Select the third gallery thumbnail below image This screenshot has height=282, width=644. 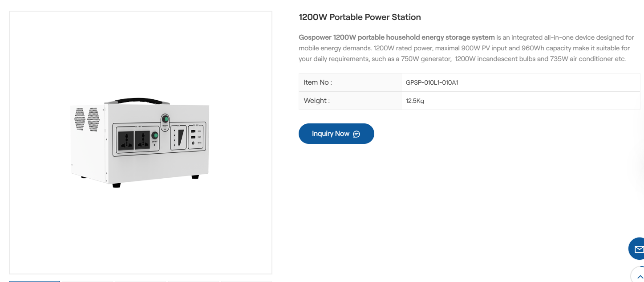[x=140, y=281]
